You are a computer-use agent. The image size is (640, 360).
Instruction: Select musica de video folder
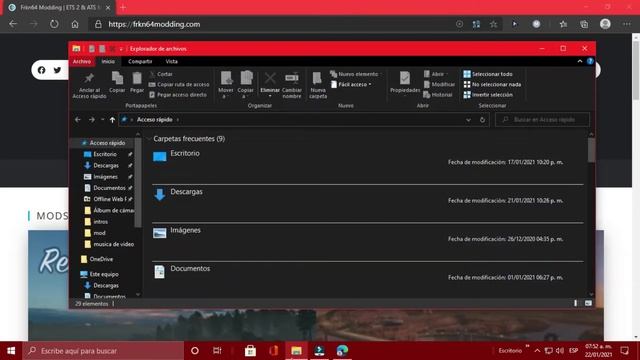[x=113, y=244]
